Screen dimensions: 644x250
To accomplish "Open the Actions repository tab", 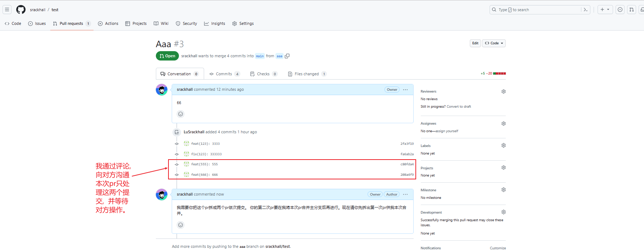I will tap(108, 23).
